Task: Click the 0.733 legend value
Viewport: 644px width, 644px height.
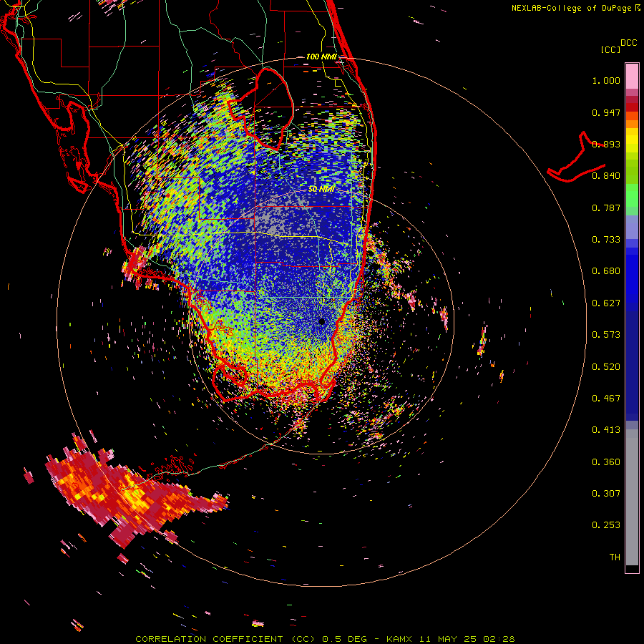Action: click(x=606, y=240)
